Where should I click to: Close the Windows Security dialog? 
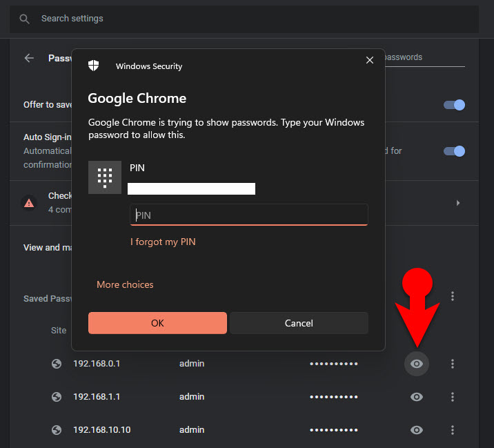tap(370, 60)
